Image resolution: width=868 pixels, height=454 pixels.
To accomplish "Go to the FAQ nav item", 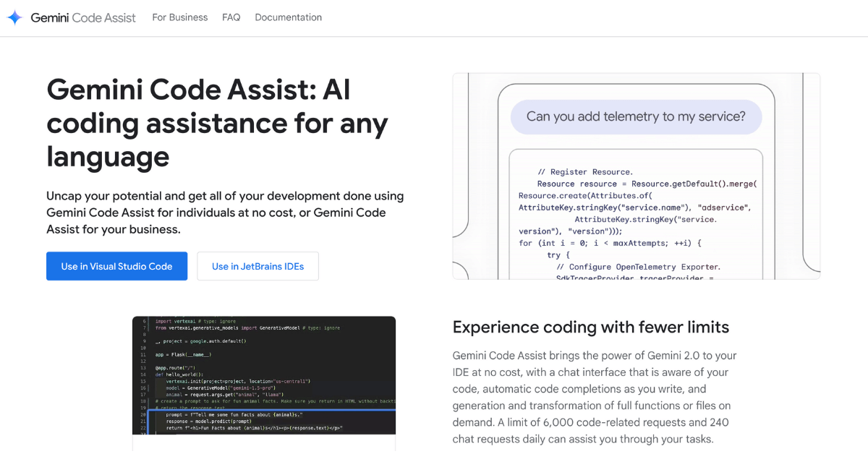I will (x=231, y=17).
